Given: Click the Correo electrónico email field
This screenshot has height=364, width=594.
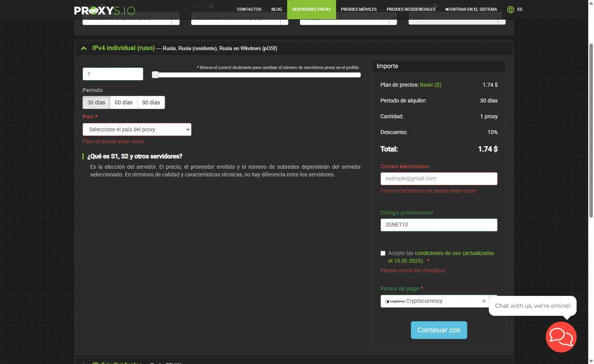Looking at the screenshot, I should click(x=439, y=179).
